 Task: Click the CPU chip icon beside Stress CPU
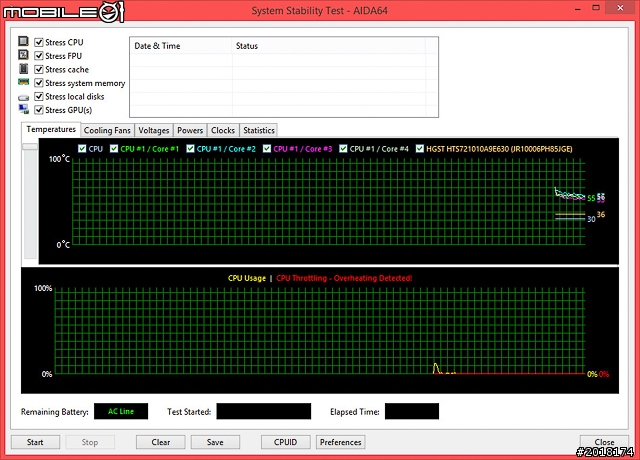click(23, 41)
